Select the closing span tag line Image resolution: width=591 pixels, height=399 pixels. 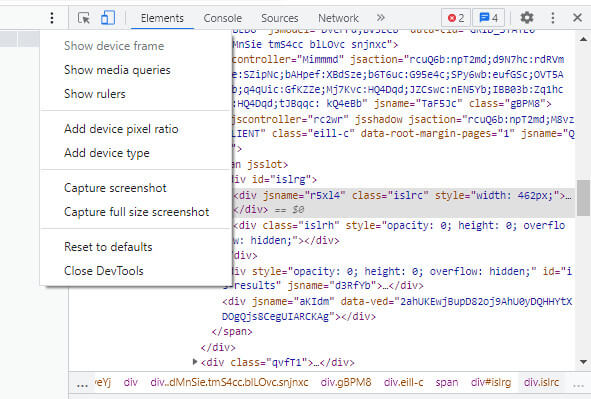click(x=231, y=332)
